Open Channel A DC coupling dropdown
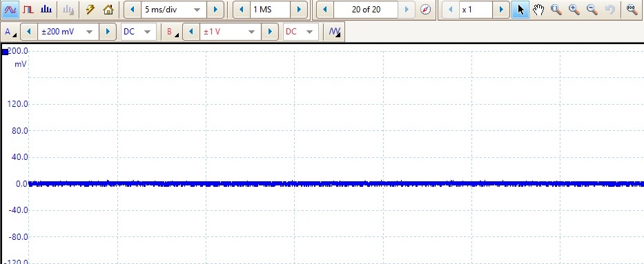The height and width of the screenshot is (264, 644). pos(139,32)
